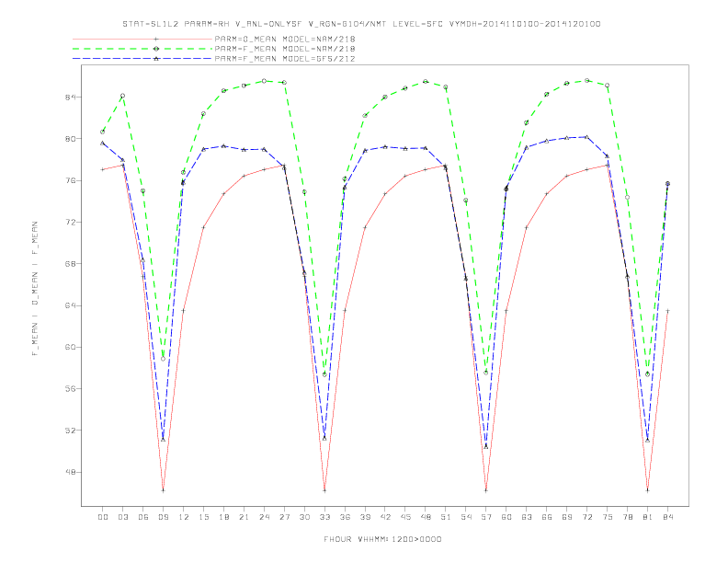
Task: Click x-axis tick label 33
Action: pos(325,517)
